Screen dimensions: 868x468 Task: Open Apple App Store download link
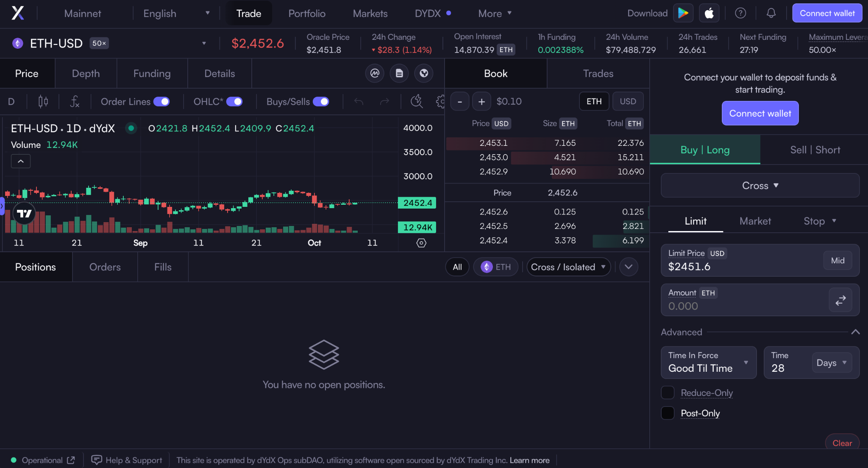pos(709,13)
